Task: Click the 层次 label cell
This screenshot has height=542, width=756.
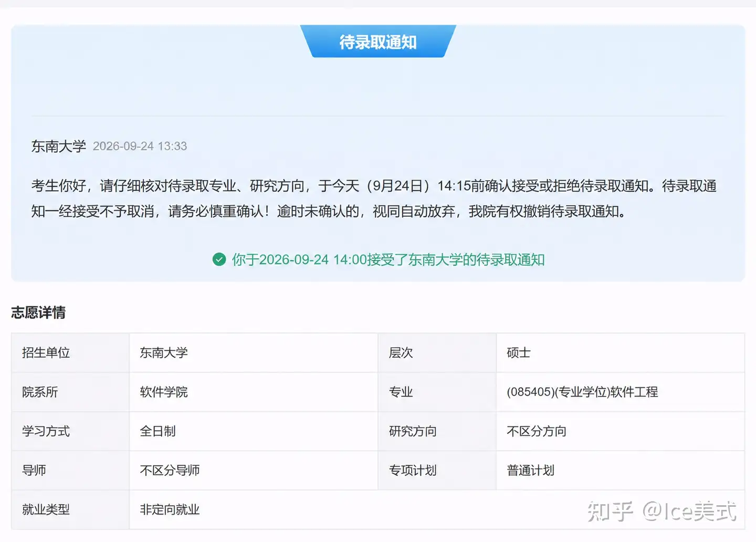Action: (x=437, y=353)
